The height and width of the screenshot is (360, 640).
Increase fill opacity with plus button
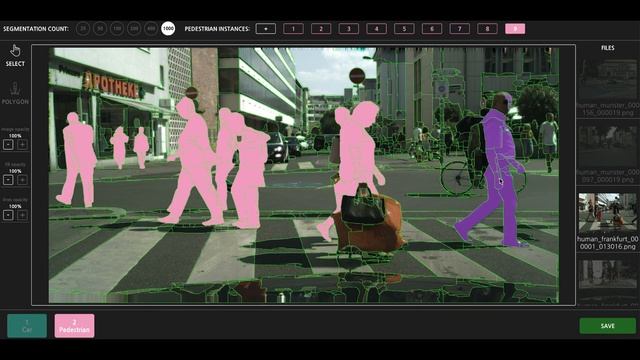coord(22,180)
